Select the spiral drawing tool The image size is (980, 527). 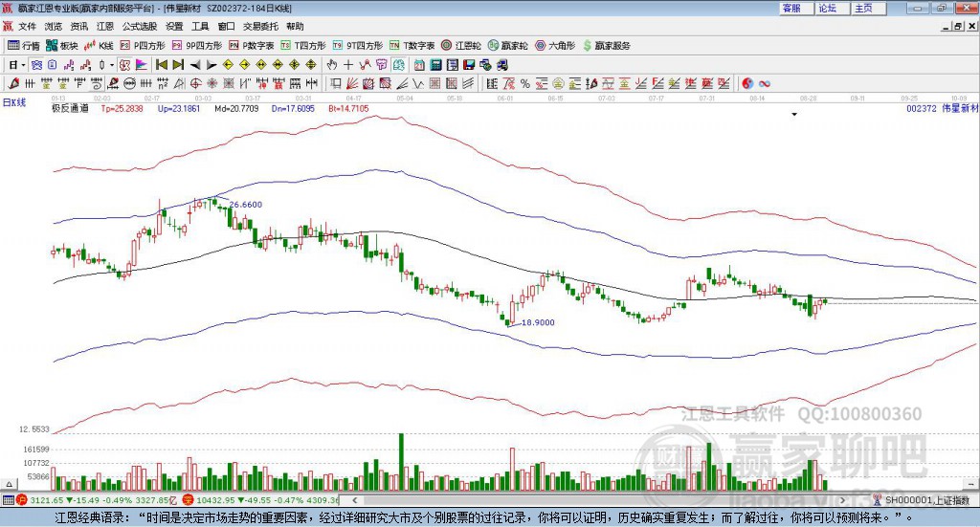coord(97,83)
